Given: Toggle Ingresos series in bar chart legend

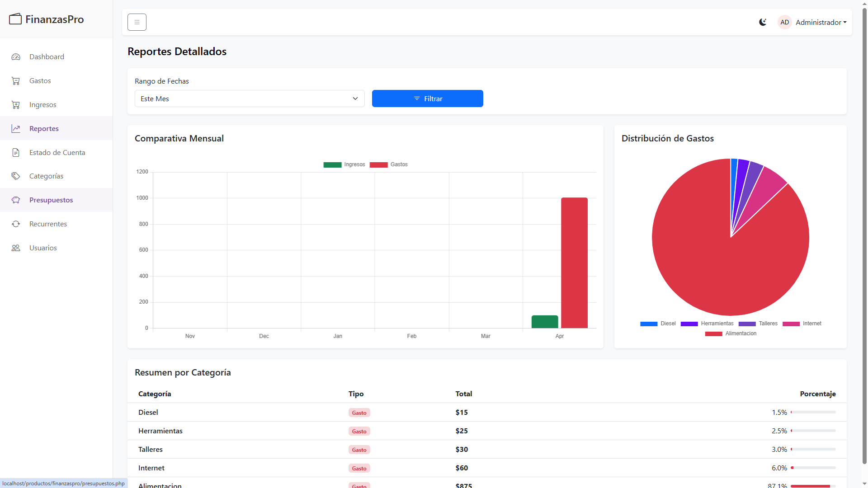Looking at the screenshot, I should point(344,164).
